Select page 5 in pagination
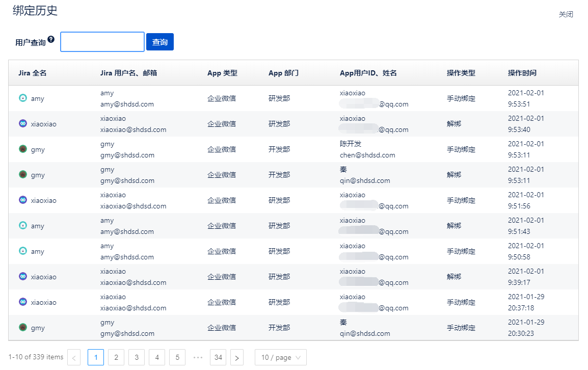The height and width of the screenshot is (370, 588). coord(177,358)
